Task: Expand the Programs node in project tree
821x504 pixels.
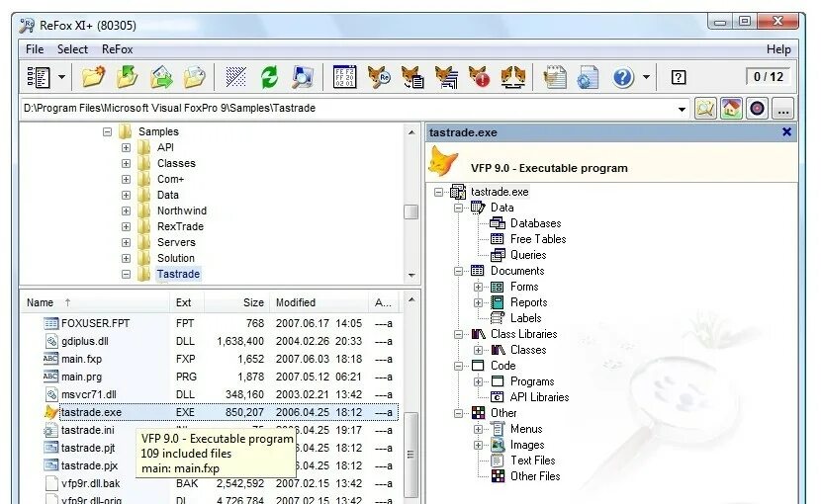Action: point(478,381)
